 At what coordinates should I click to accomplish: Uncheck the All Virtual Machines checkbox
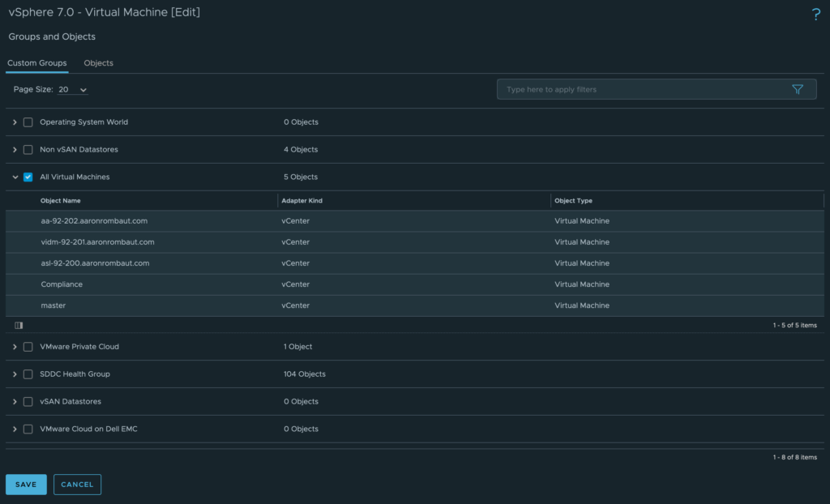pos(28,177)
